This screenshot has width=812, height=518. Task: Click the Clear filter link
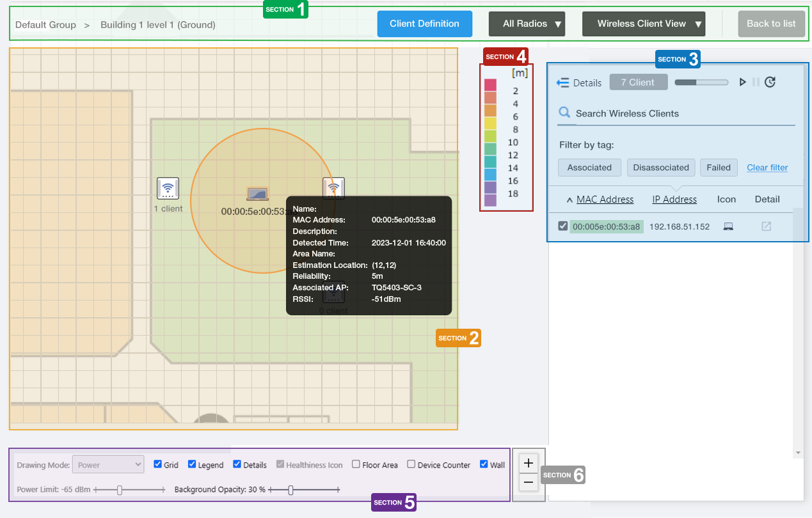point(767,168)
